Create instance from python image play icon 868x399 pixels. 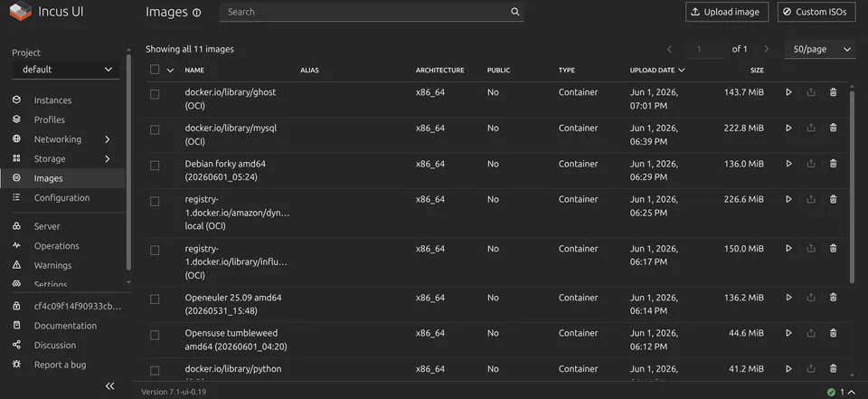(x=788, y=368)
